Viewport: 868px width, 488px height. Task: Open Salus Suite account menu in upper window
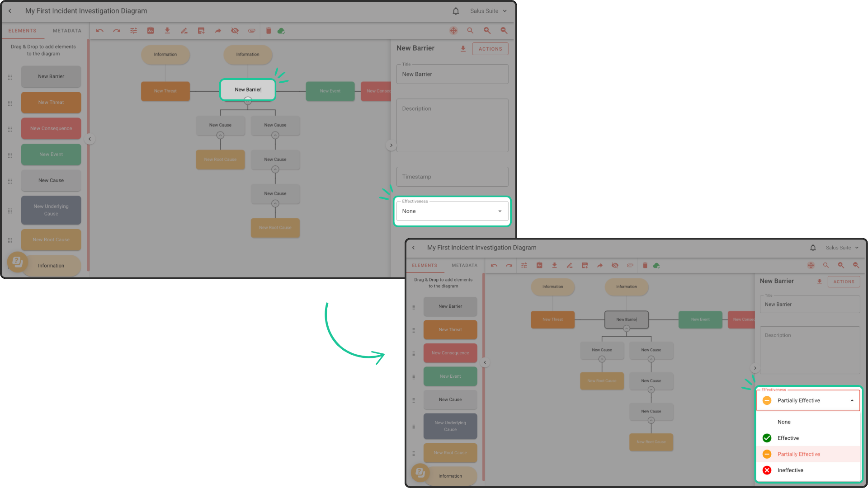(x=488, y=11)
